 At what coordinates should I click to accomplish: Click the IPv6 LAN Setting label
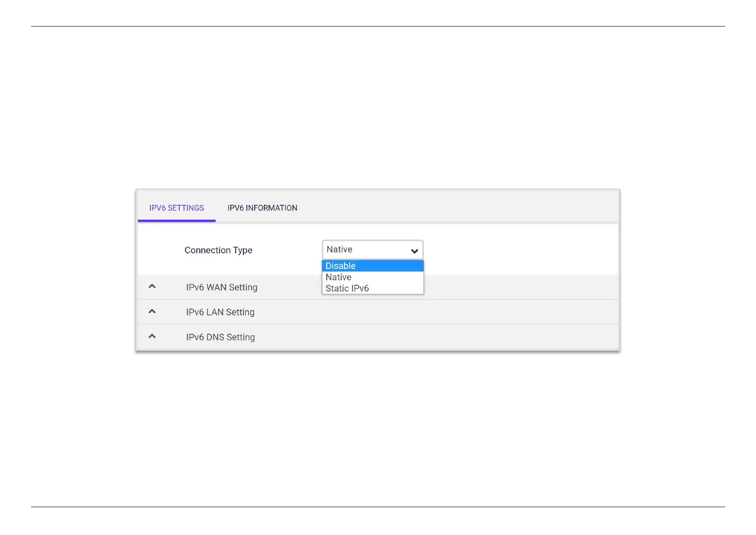pos(220,312)
